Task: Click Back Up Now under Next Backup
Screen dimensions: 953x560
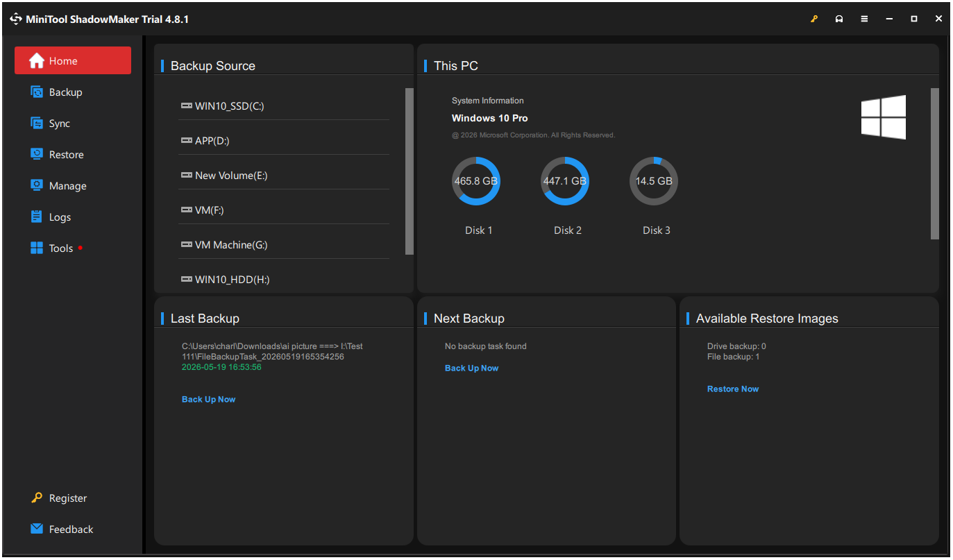Action: pos(471,368)
